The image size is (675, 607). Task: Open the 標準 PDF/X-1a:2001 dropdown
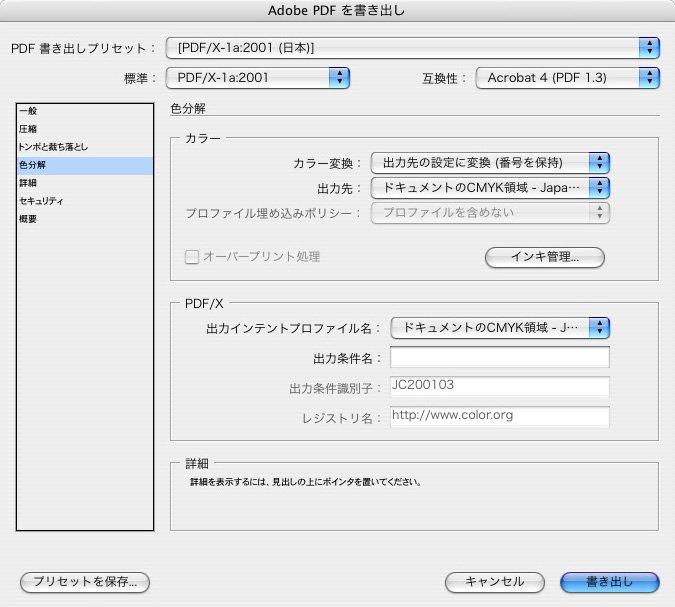[257, 78]
